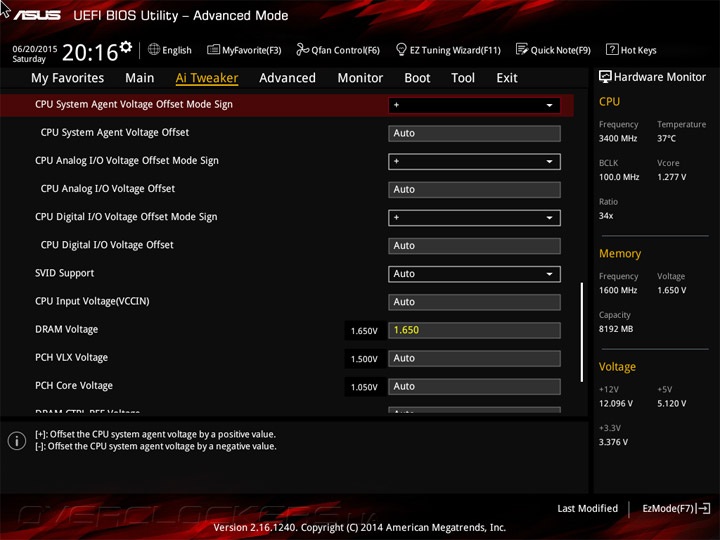Click the PCH VLX Voltage Auto field

[x=474, y=358]
